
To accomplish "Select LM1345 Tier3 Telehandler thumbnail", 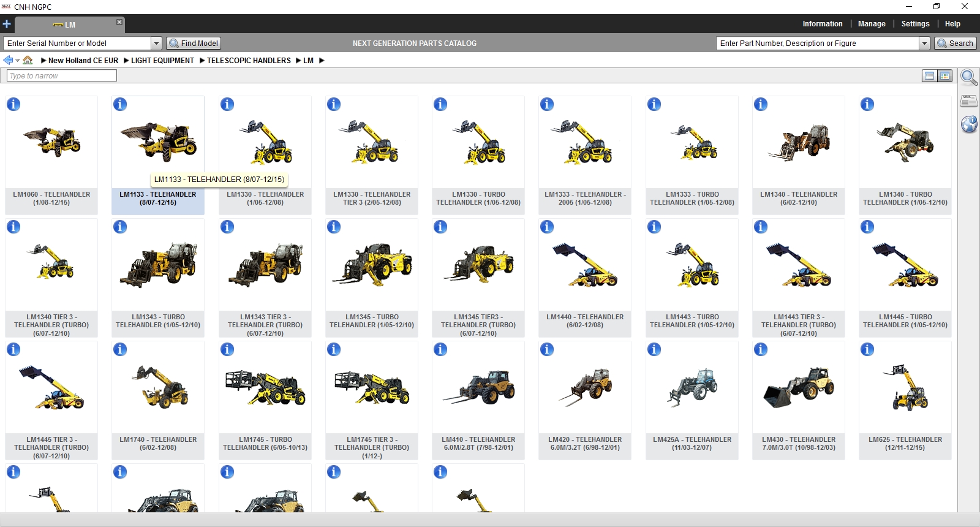I will pos(478,264).
